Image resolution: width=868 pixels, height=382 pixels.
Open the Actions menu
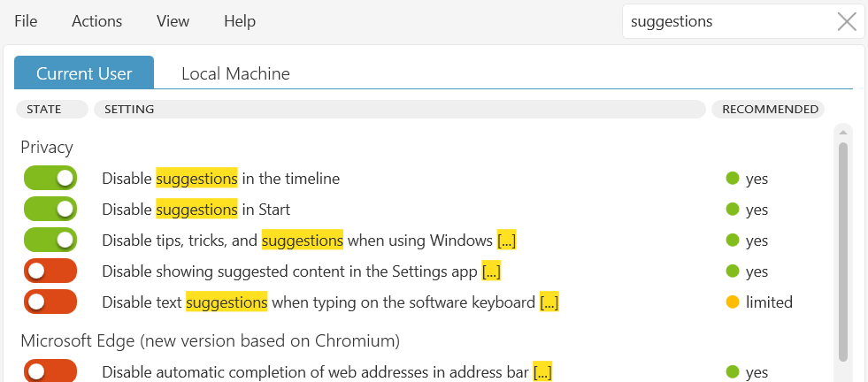tap(96, 21)
